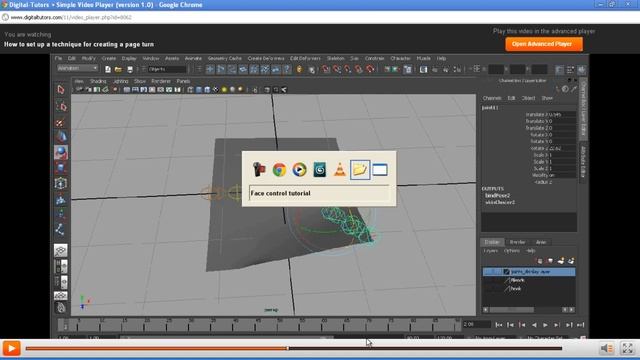The image size is (640, 360).
Task: Open the File menu in Maya
Action: pos(58,58)
